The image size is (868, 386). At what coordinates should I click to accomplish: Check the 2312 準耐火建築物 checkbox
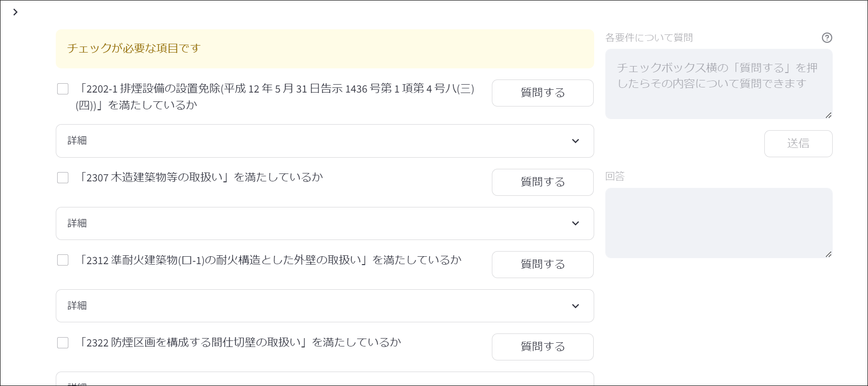click(63, 260)
